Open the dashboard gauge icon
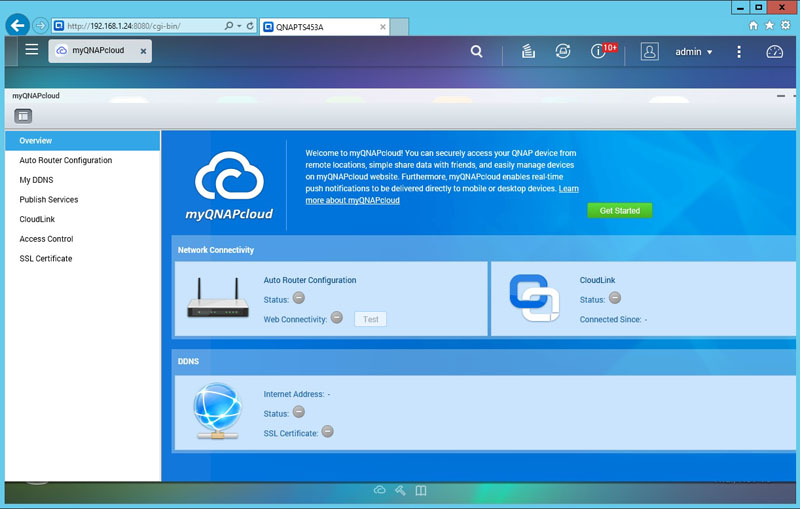 click(775, 51)
